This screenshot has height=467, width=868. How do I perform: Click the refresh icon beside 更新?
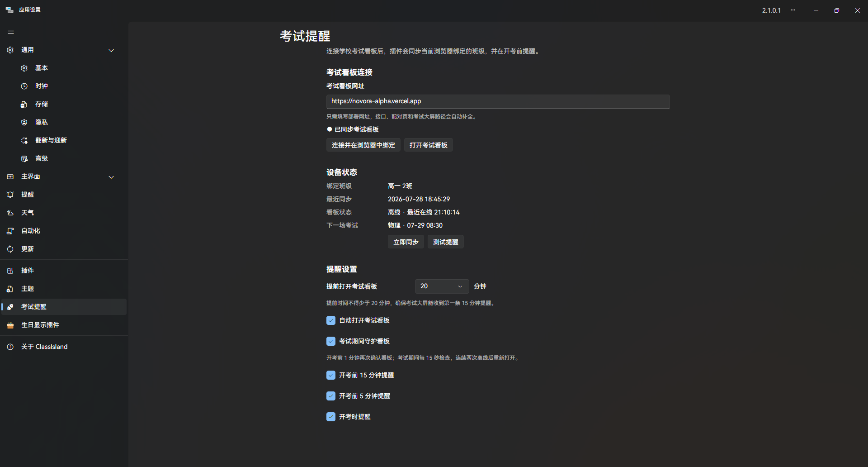click(x=10, y=249)
